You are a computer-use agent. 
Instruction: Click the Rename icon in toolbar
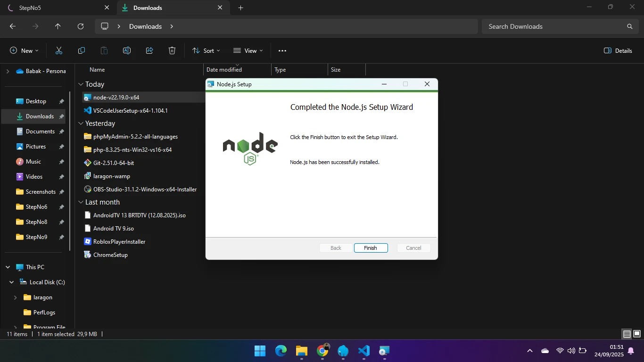127,50
